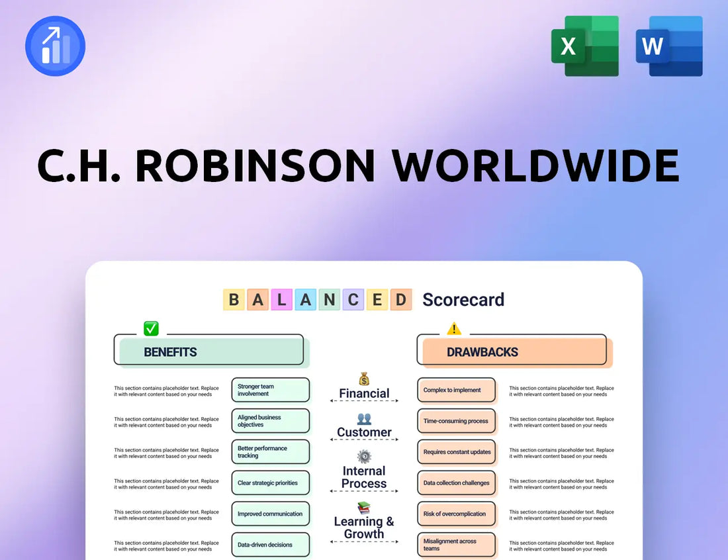The height and width of the screenshot is (560, 728).
Task: Click the Time-consuming process box
Action: [457, 421]
